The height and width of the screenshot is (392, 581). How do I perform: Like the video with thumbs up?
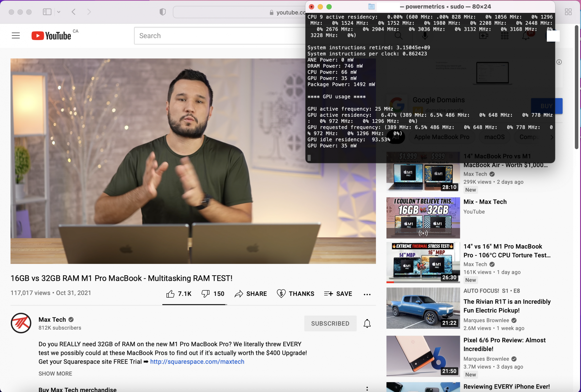click(x=171, y=294)
